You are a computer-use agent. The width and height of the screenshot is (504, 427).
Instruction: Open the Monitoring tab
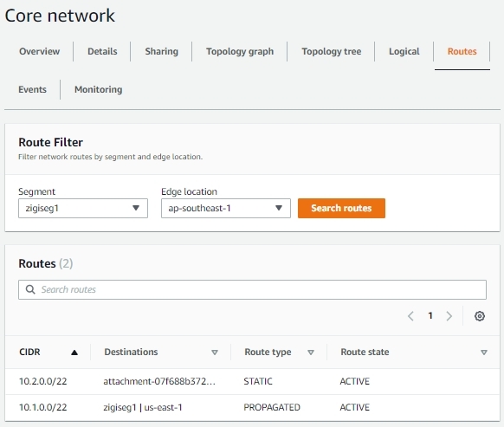99,89
